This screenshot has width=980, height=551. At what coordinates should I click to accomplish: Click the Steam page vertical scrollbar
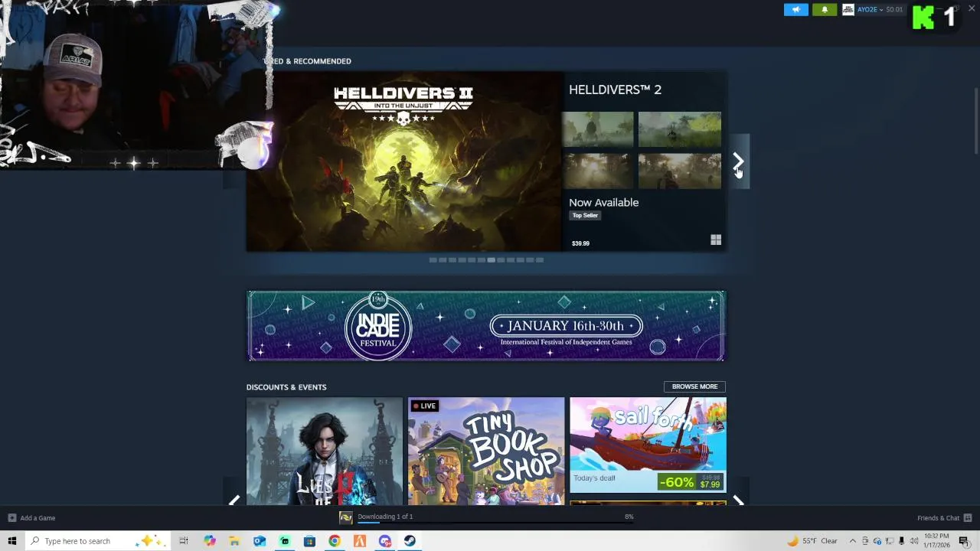coord(976,120)
